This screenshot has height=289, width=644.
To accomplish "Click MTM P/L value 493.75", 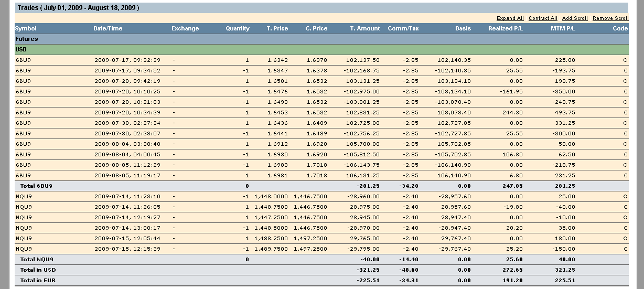I will [x=565, y=112].
